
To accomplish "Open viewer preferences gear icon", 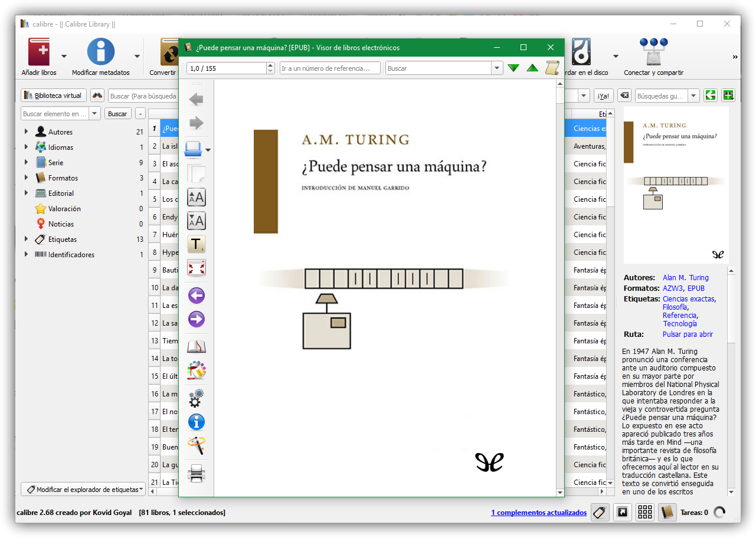I will pos(196,398).
